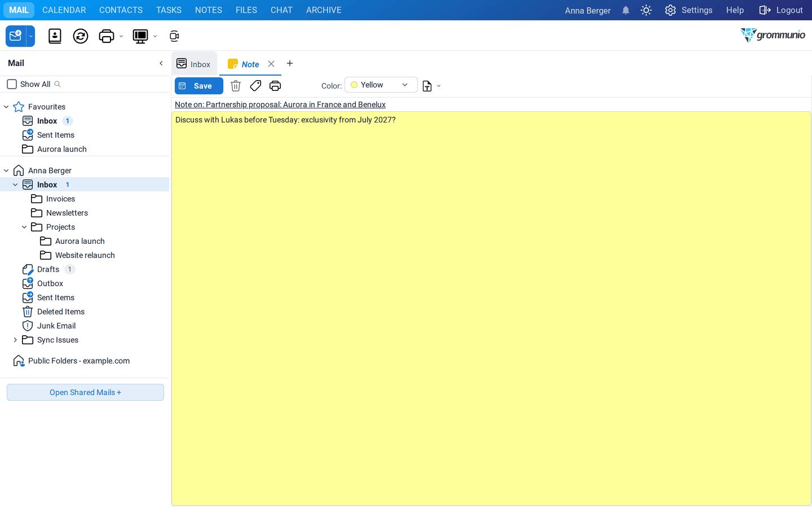Screen dimensions: 812x508
Task: Click the Help link
Action: coord(735,10)
